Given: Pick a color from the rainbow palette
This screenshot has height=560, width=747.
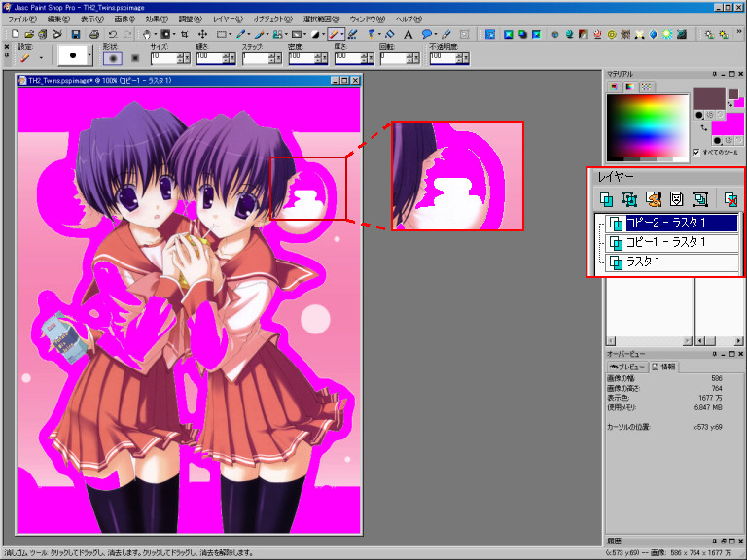Looking at the screenshot, I should [648, 127].
